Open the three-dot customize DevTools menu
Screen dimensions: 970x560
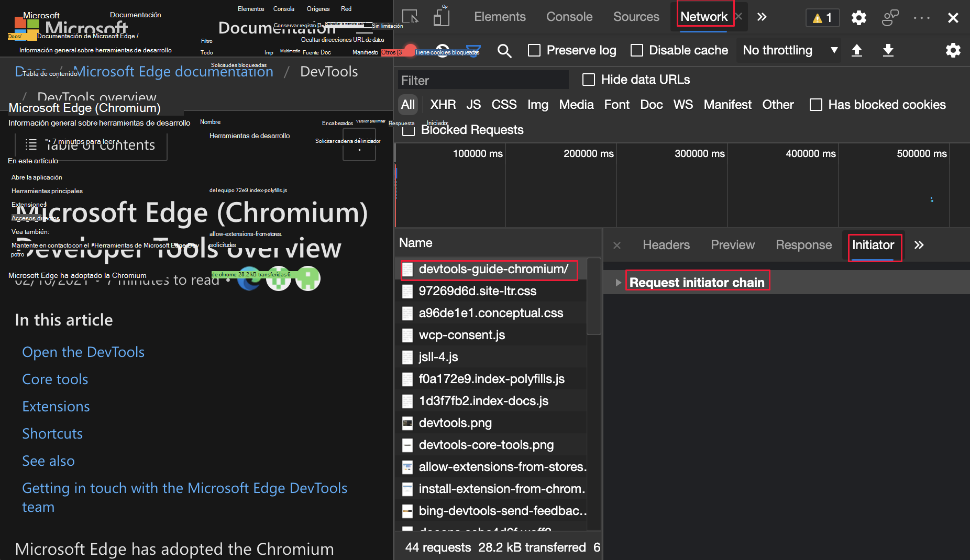tap(921, 18)
